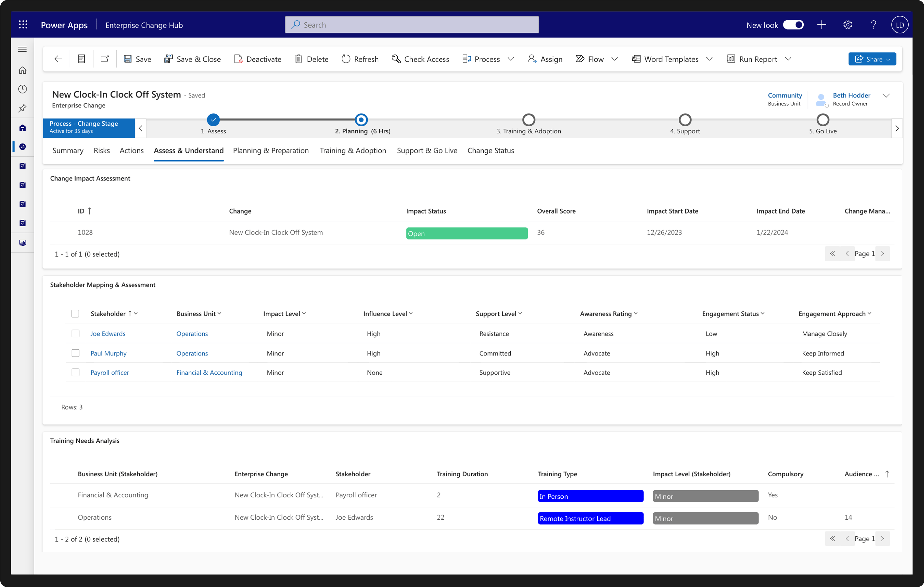Click the Refresh icon in command bar
924x587 pixels.
click(346, 59)
